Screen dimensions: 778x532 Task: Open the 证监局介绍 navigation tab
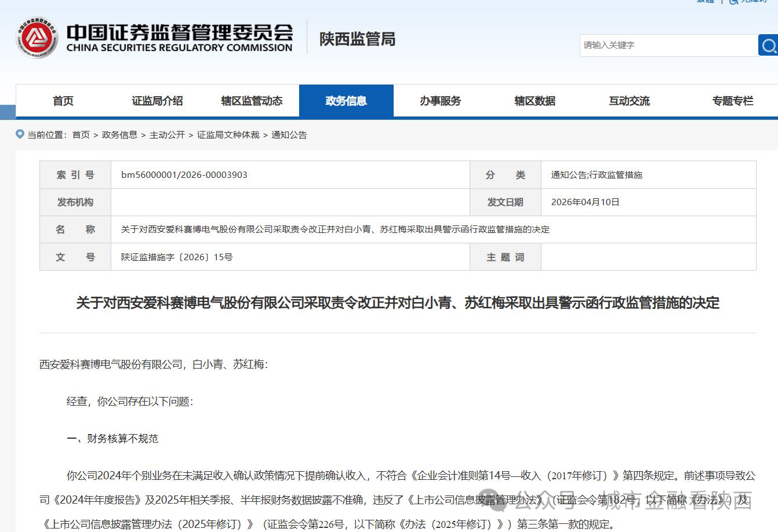[157, 101]
